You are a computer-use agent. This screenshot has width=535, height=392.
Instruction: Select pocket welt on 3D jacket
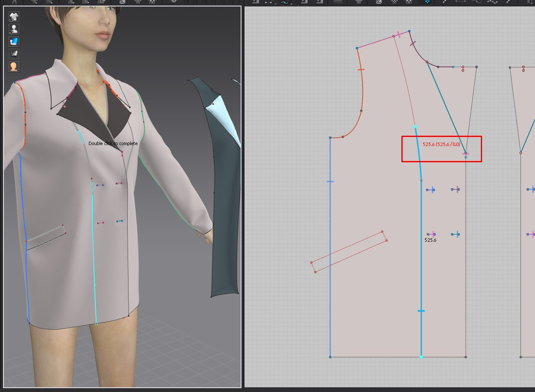(x=46, y=237)
